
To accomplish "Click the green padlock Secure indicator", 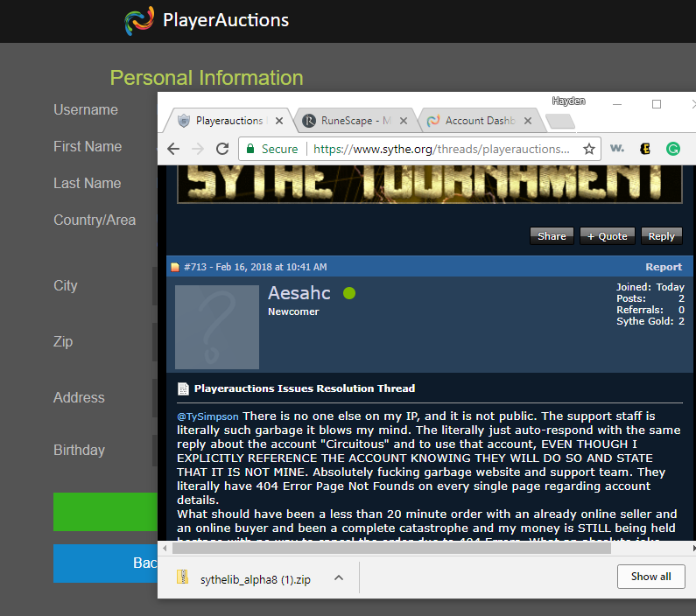I will (x=271, y=149).
